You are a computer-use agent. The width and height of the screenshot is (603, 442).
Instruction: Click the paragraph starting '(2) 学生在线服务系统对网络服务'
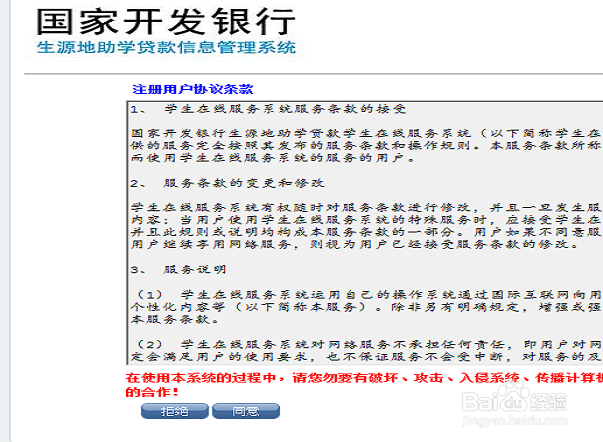tap(366, 350)
